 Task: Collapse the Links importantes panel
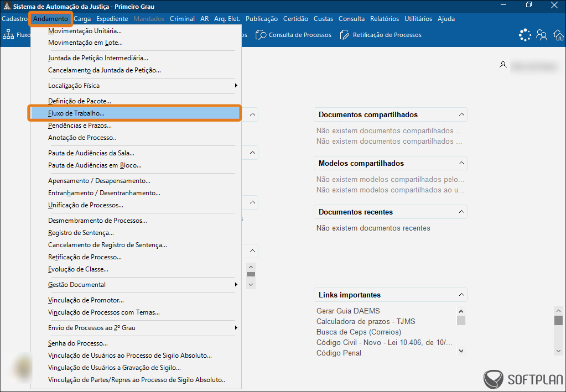click(x=461, y=295)
